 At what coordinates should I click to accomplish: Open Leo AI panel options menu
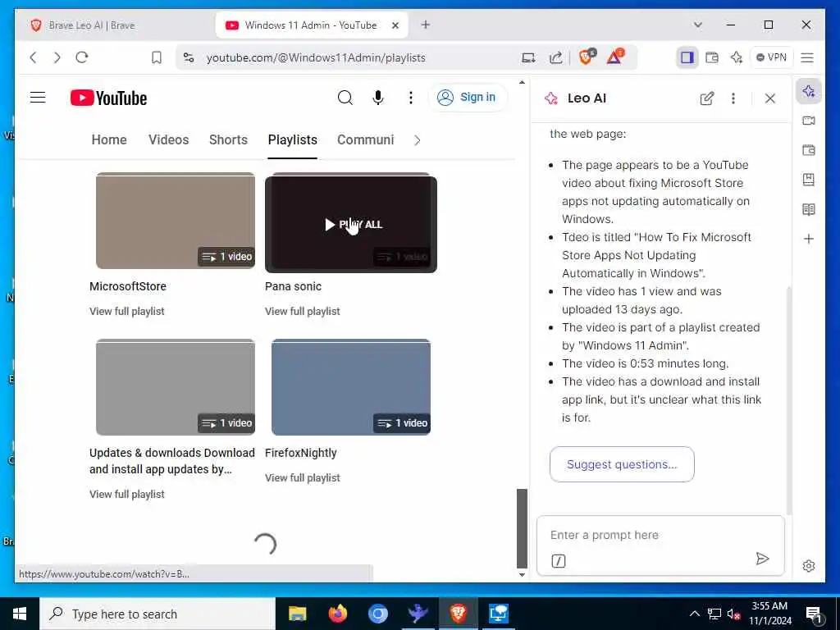733,98
